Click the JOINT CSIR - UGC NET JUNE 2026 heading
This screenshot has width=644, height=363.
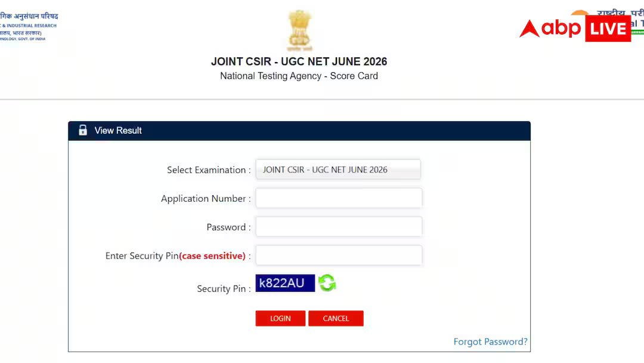tap(299, 61)
